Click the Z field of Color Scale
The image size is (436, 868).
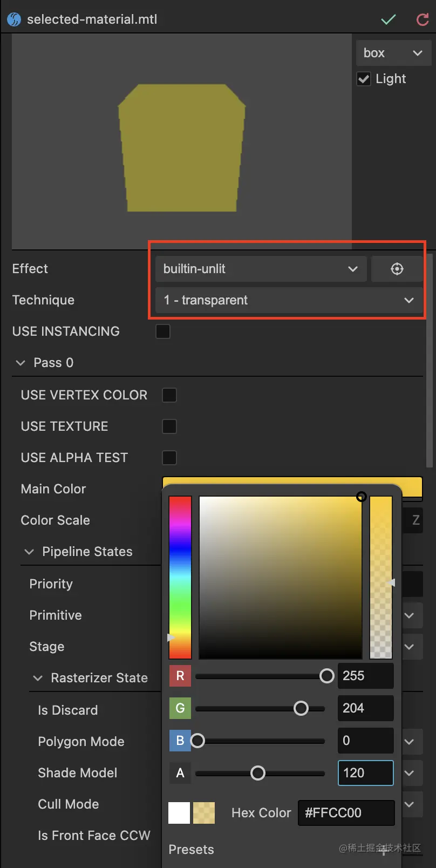[413, 520]
